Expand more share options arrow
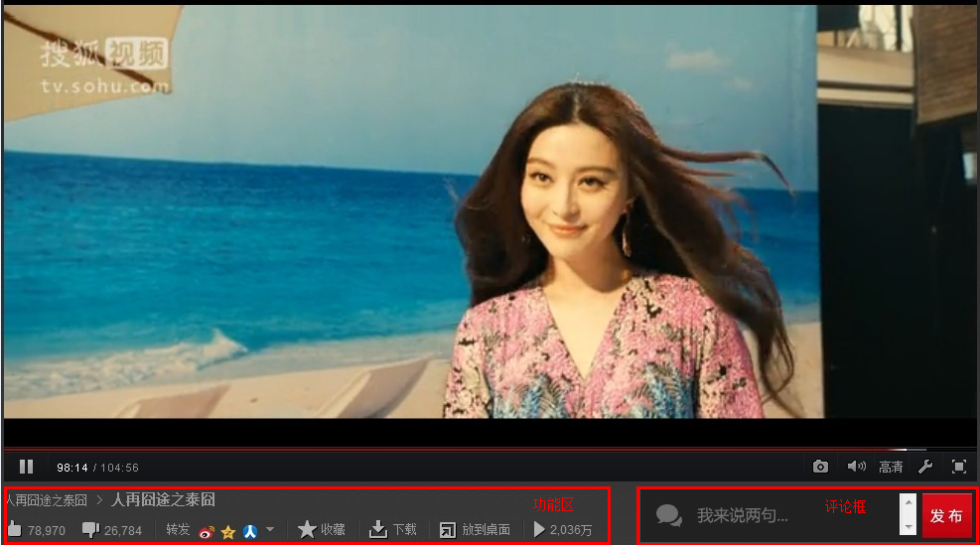 270,529
